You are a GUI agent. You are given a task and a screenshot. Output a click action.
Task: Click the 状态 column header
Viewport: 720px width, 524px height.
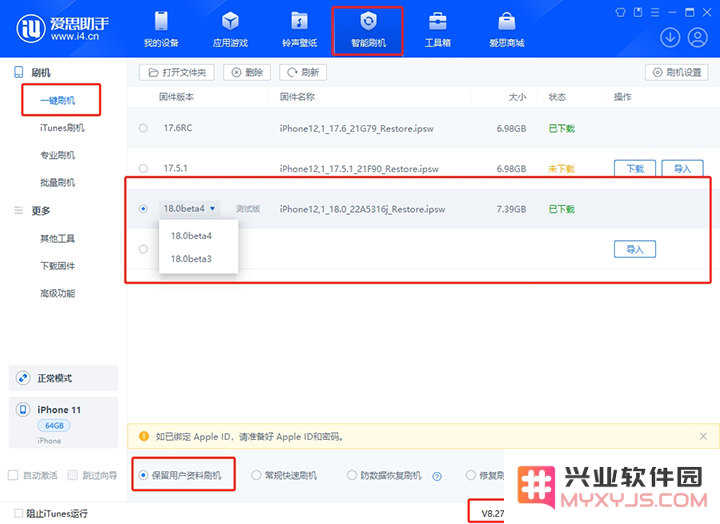click(x=557, y=97)
